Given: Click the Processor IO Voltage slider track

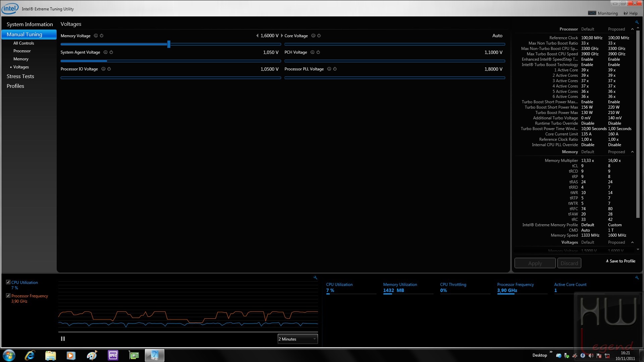Looking at the screenshot, I should point(171,78).
